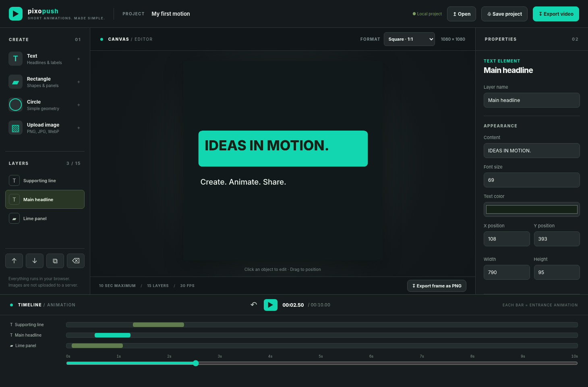588x387 pixels.
Task: Click the 'IDEAS IN MOTION.' headline on canvas
Action: [x=267, y=146]
